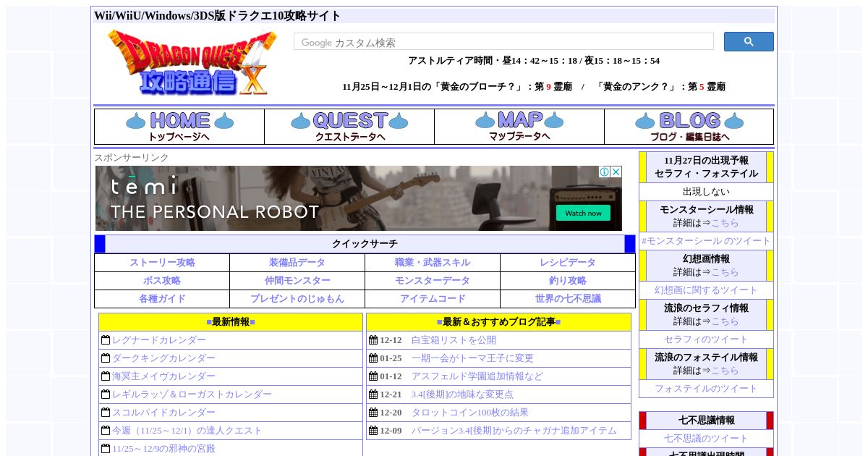Open レシピデータ link

click(568, 263)
